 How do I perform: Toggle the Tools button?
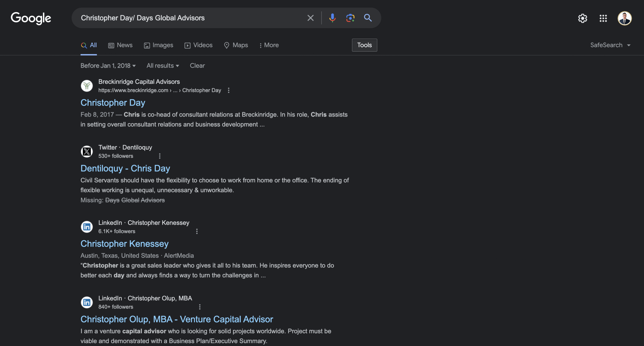coord(365,45)
